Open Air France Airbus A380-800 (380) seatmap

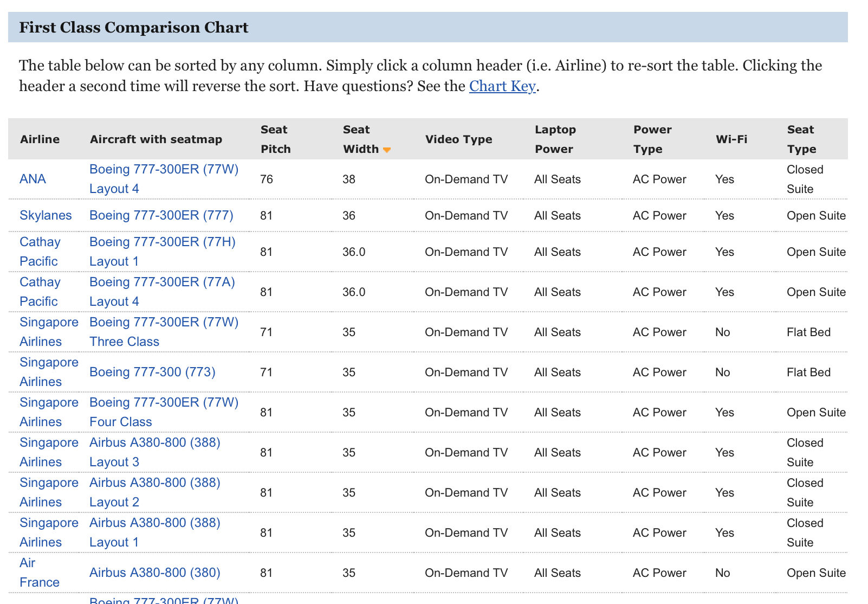point(154,573)
